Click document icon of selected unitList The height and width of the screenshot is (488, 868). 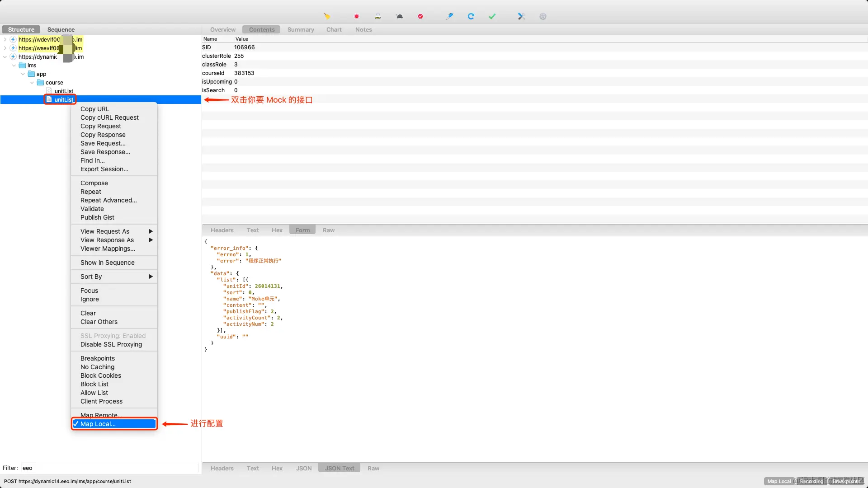[49, 100]
